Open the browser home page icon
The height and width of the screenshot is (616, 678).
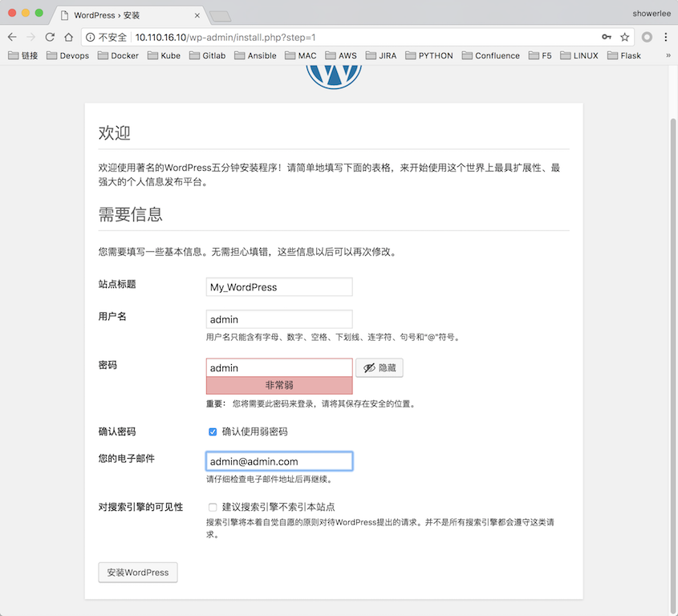pos(68,37)
